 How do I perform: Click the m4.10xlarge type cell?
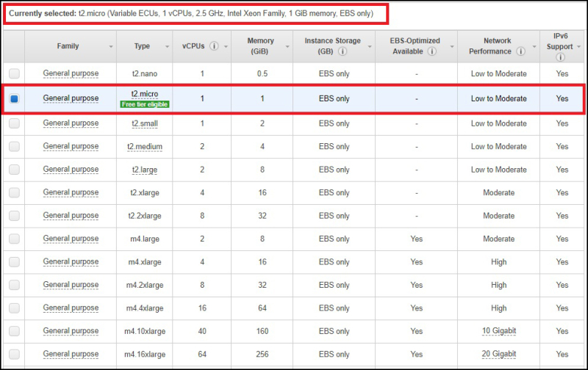coord(145,331)
